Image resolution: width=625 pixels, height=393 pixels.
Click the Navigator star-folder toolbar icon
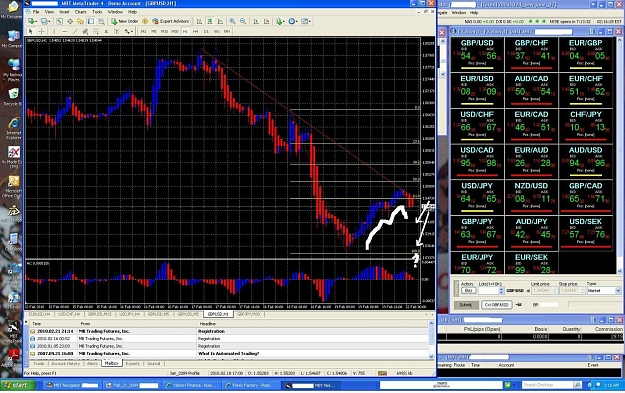(x=80, y=21)
